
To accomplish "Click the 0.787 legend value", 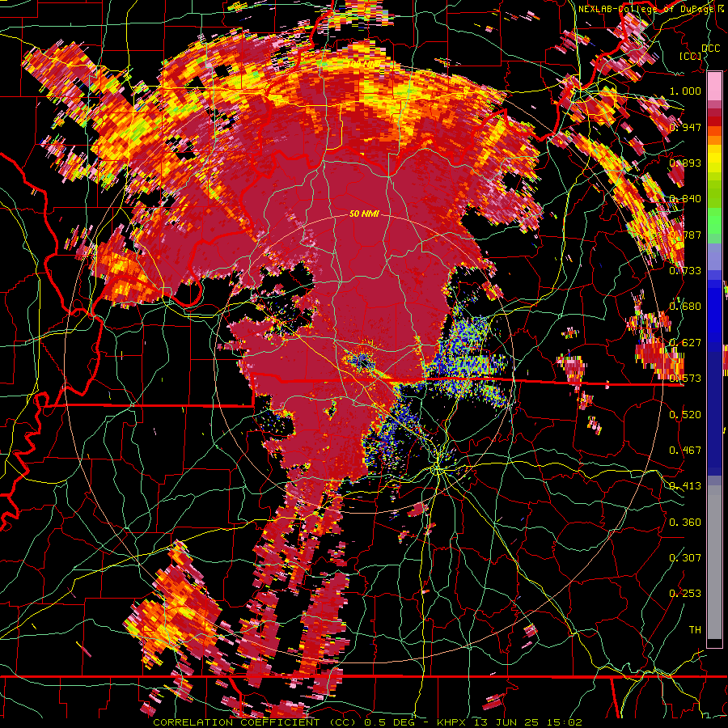I will 685,235.
